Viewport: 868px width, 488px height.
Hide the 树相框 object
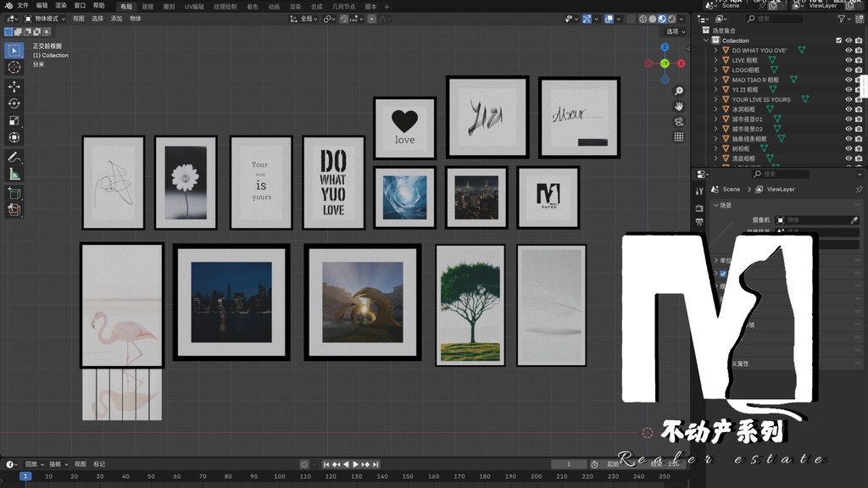pyautogui.click(x=849, y=148)
